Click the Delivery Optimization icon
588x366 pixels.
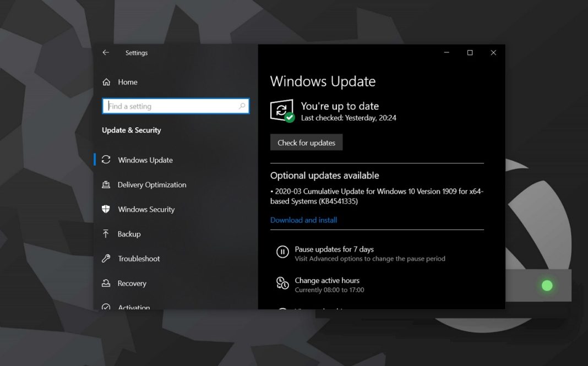click(x=106, y=184)
